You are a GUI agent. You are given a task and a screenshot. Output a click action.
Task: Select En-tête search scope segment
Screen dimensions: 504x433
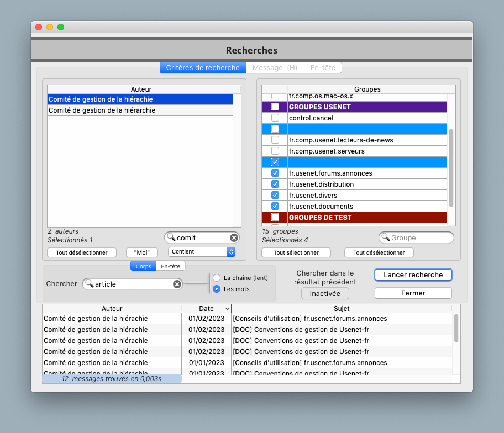(x=171, y=266)
